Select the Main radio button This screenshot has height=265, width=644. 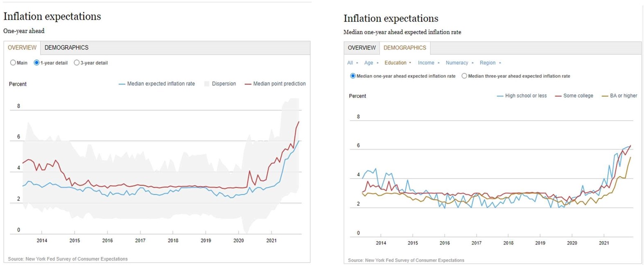(x=13, y=63)
